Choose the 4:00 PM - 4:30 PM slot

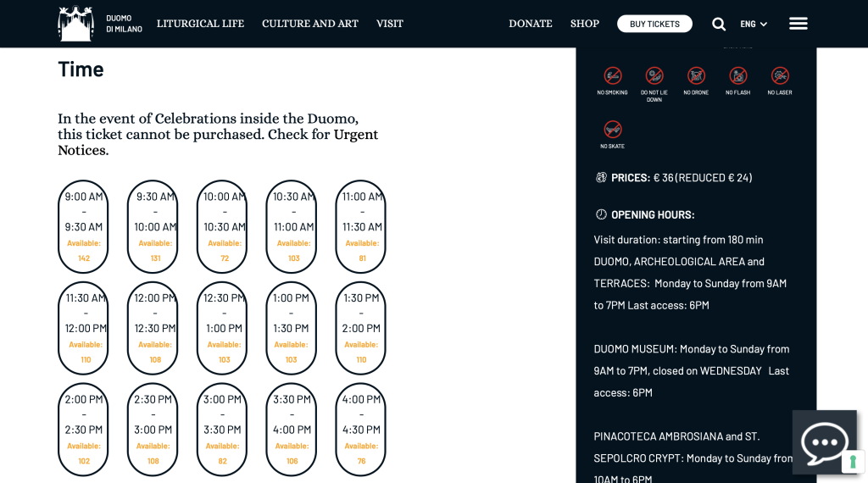click(x=361, y=430)
